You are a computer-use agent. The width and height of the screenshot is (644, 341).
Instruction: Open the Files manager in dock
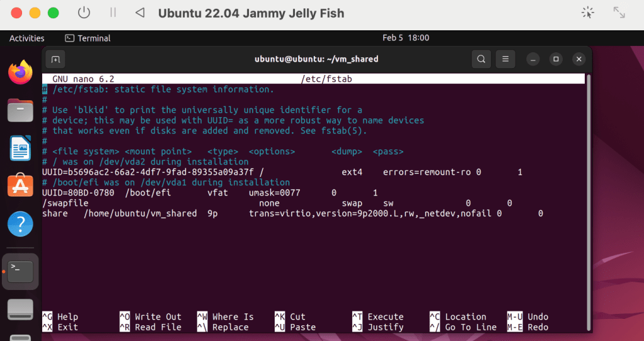pos(20,111)
